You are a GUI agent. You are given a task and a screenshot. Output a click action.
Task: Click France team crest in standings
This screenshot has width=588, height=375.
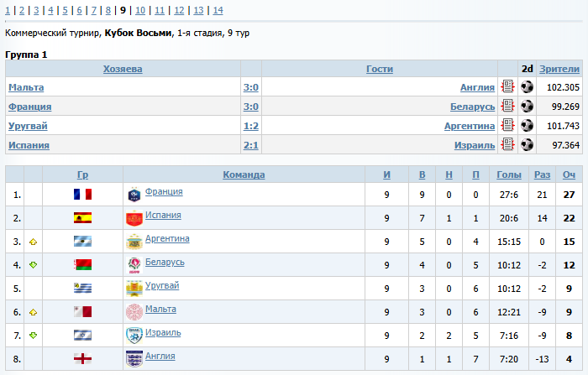[x=134, y=195]
